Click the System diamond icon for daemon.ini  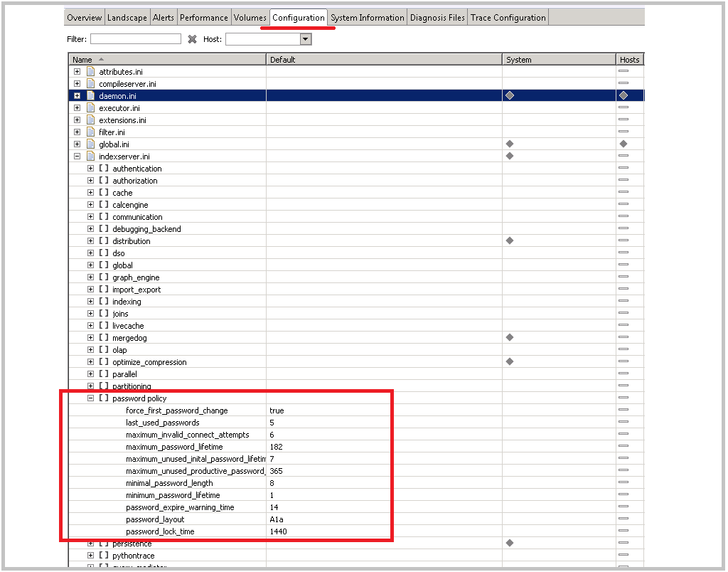[x=510, y=95]
